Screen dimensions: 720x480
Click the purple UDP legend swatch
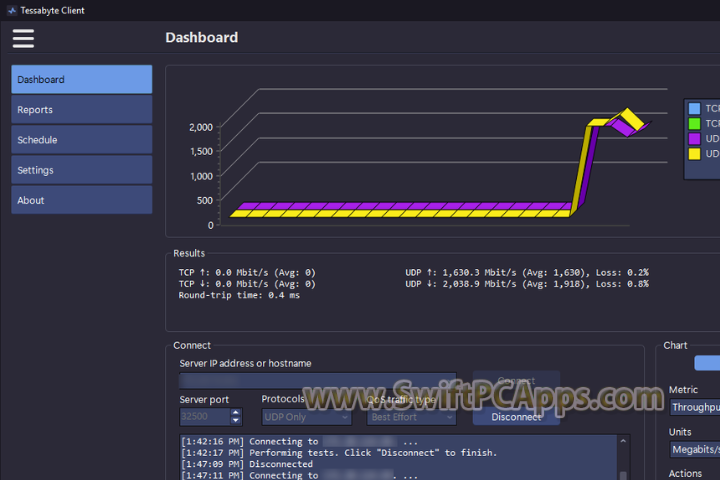tap(694, 139)
